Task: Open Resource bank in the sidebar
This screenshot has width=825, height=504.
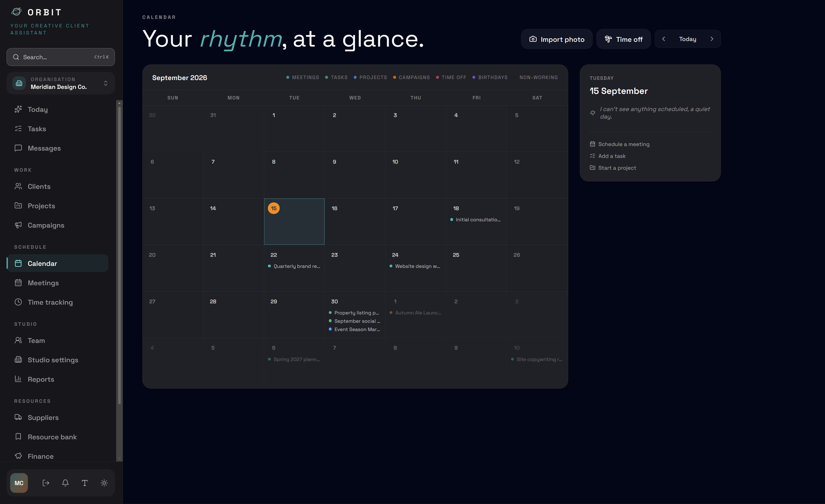Action: (x=57, y=437)
